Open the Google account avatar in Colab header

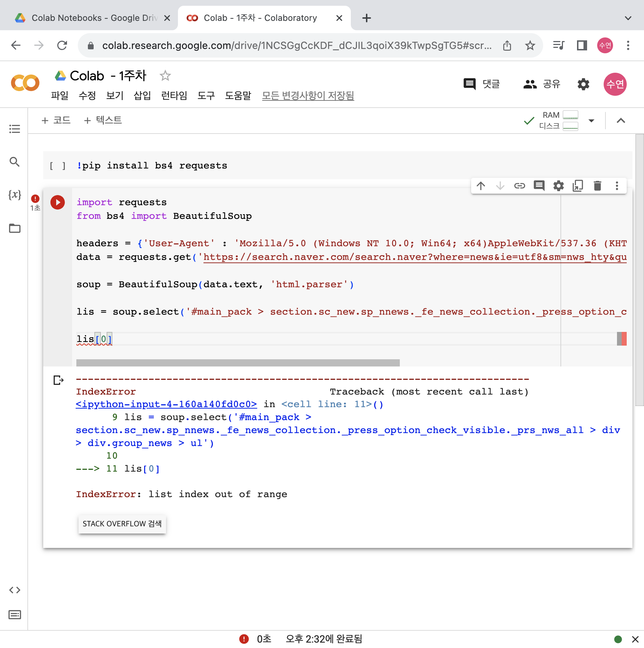tap(615, 84)
